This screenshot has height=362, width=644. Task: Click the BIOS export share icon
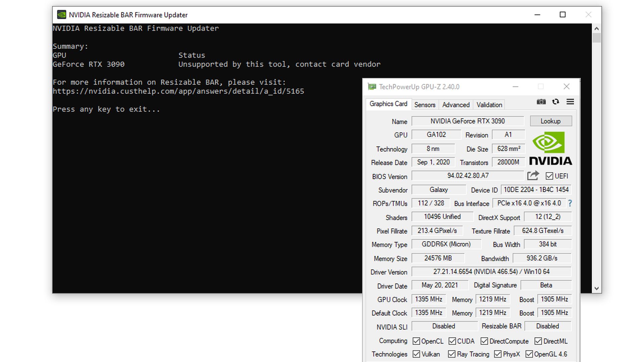click(x=533, y=176)
